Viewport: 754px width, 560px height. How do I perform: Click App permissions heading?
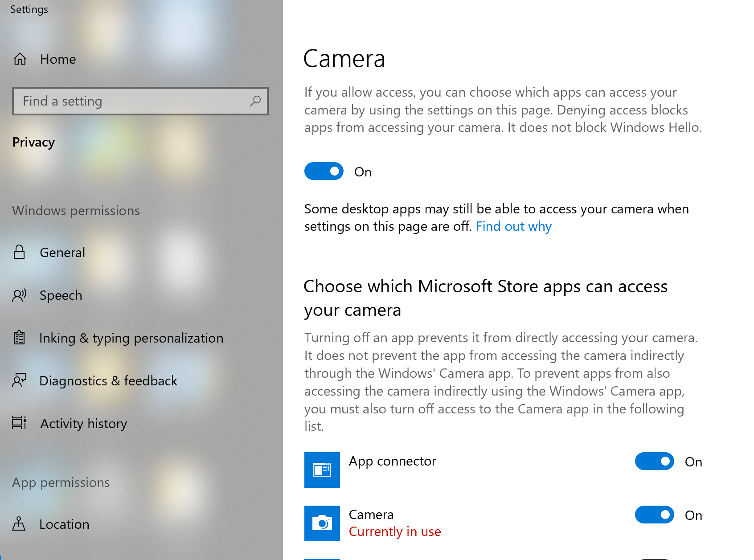[x=61, y=482]
